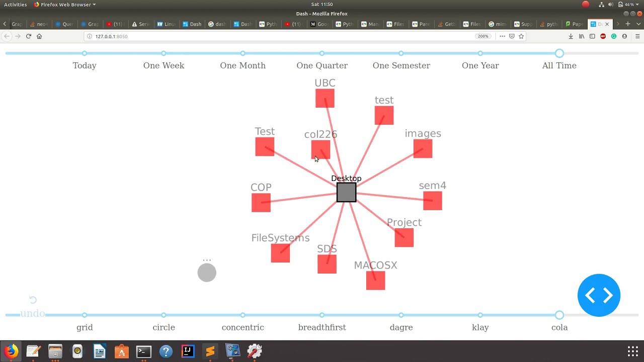Screen dimensions: 644x362
Task: Switch layout to grid
Action: tap(85, 315)
